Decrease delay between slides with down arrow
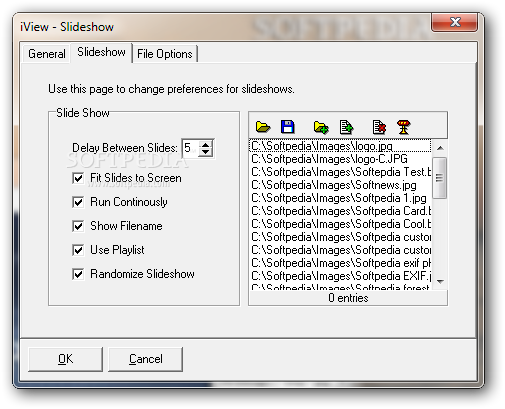 point(205,152)
